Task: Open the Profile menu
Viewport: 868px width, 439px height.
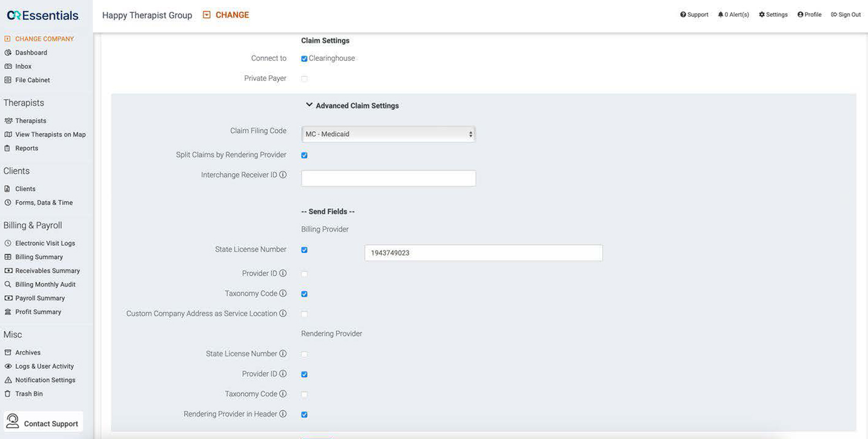Action: [x=810, y=14]
